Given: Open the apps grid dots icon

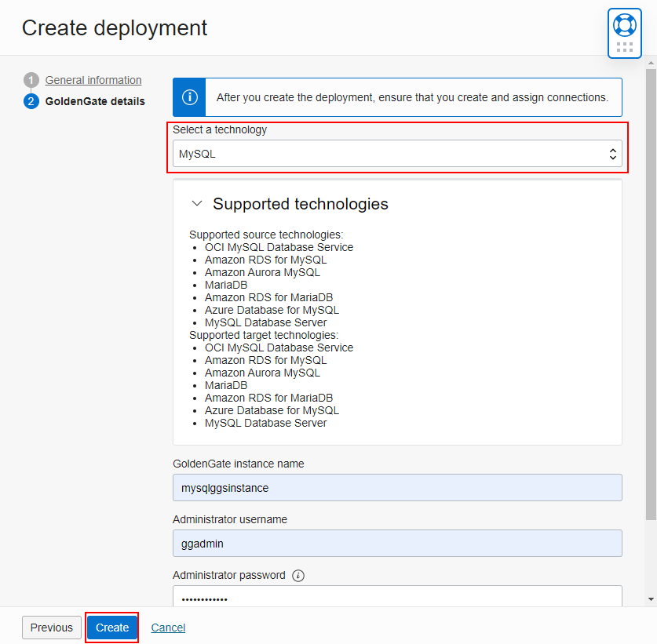Looking at the screenshot, I should point(624,45).
